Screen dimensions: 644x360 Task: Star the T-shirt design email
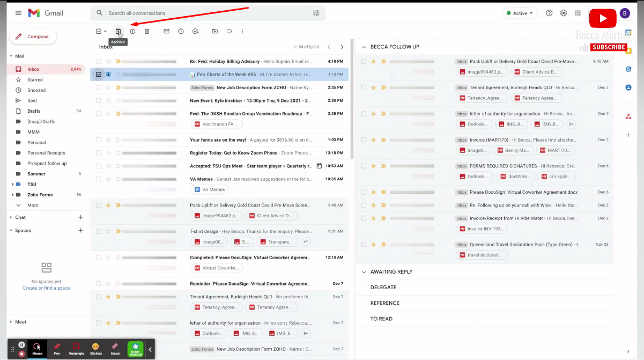(108, 231)
